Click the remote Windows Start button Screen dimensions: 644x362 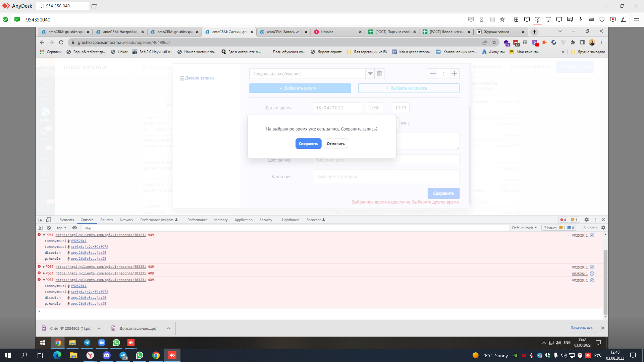pos(43,343)
